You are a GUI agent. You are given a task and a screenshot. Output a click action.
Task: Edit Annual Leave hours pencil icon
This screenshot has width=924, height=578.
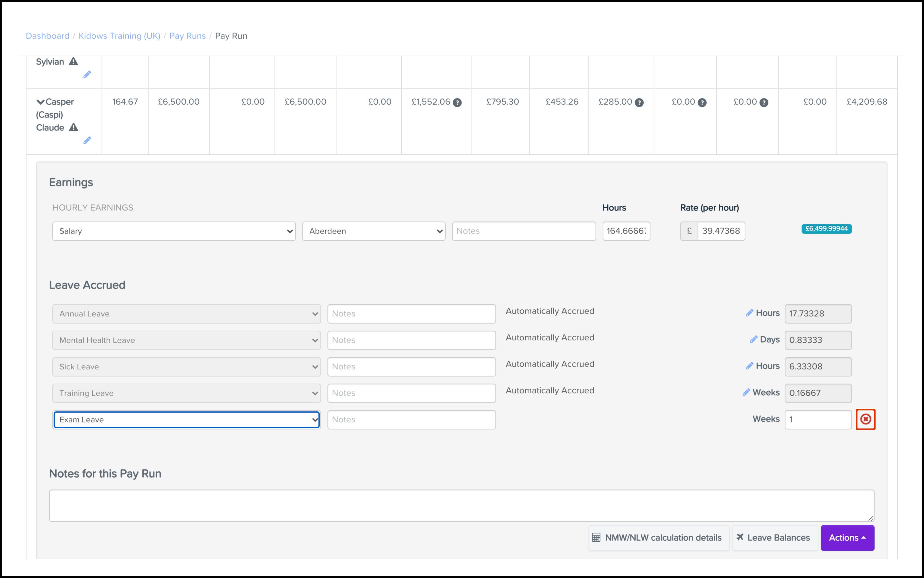pyautogui.click(x=749, y=313)
